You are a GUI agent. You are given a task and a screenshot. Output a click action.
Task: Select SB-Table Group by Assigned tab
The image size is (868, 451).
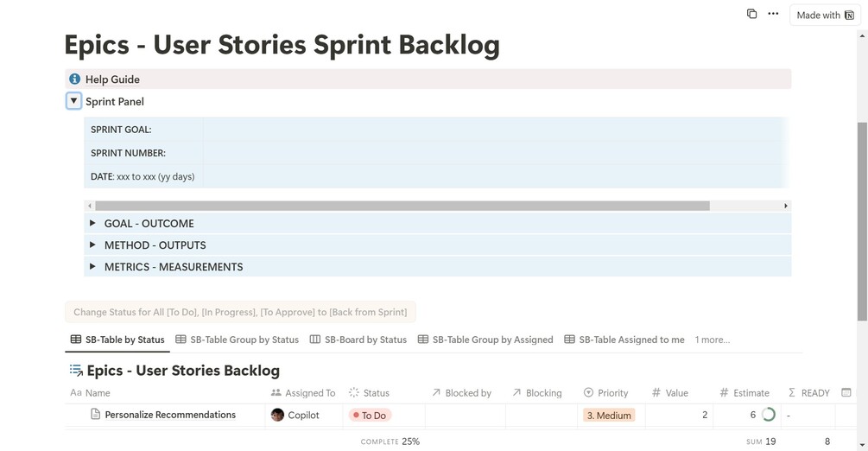pyautogui.click(x=485, y=340)
